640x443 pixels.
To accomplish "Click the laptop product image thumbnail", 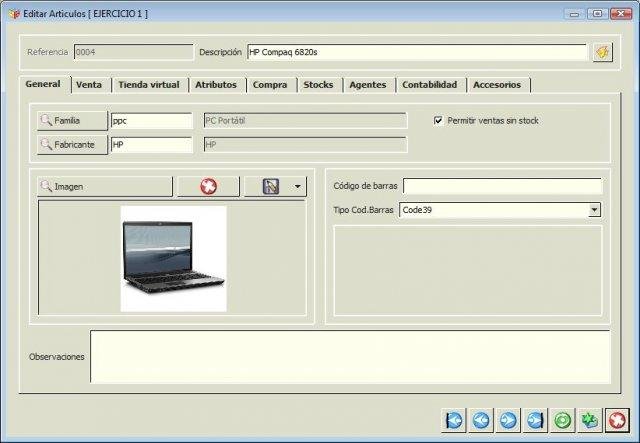I will (173, 258).
